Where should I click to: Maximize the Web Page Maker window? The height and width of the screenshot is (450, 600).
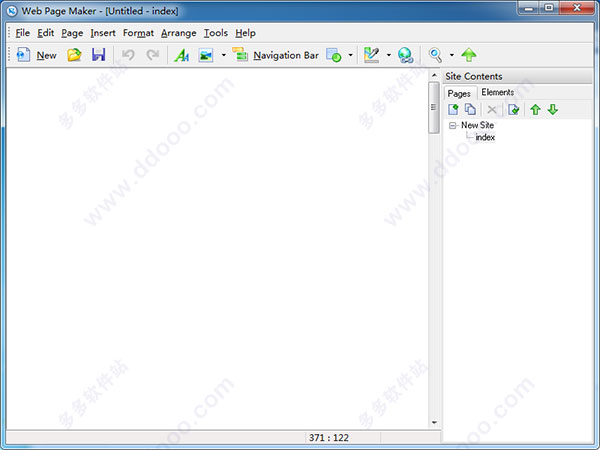[x=549, y=8]
